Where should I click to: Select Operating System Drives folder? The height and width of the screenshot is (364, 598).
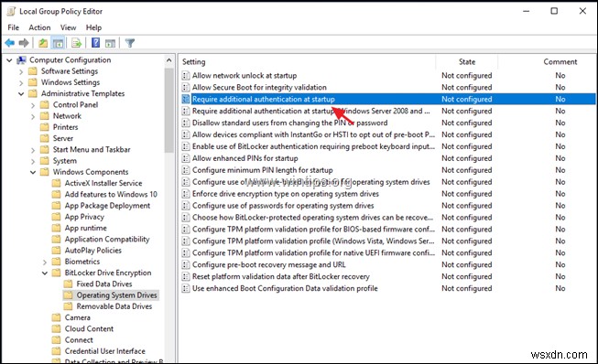[116, 295]
